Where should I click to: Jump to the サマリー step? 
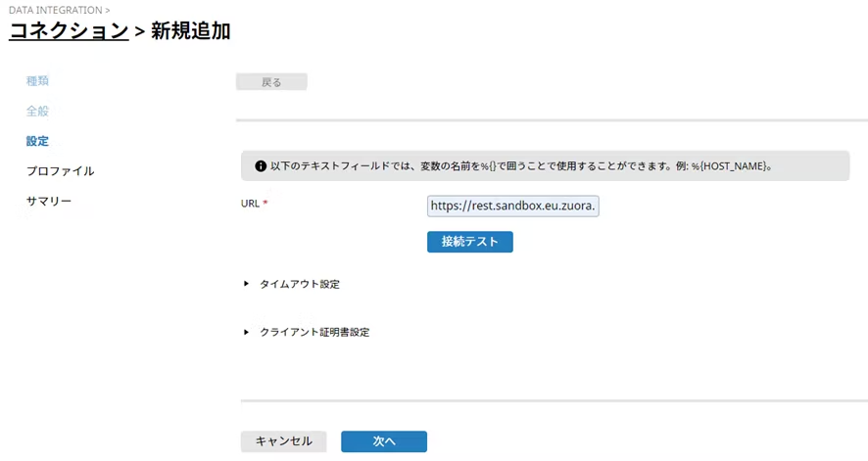[48, 202]
